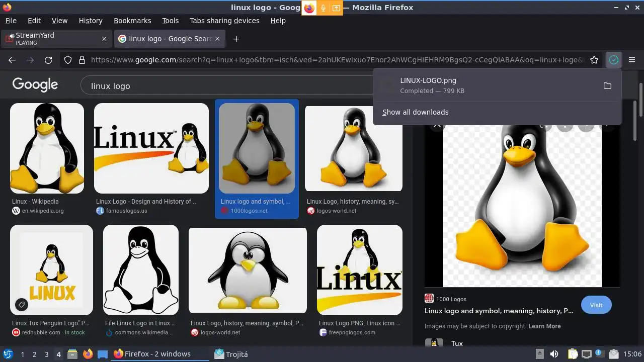Select the Linux - Wikipedia Tux thumbnail

click(47, 148)
